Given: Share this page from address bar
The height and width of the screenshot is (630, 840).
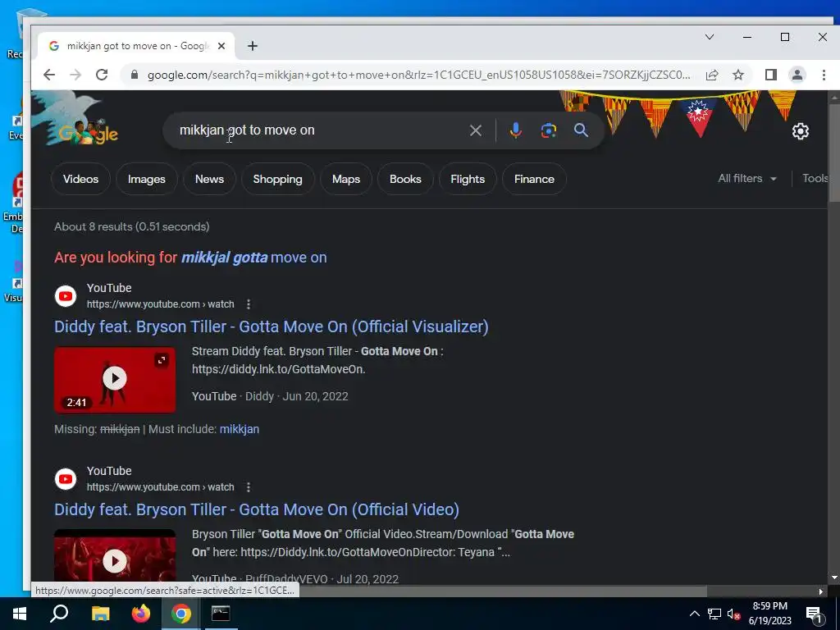Looking at the screenshot, I should coord(712,75).
